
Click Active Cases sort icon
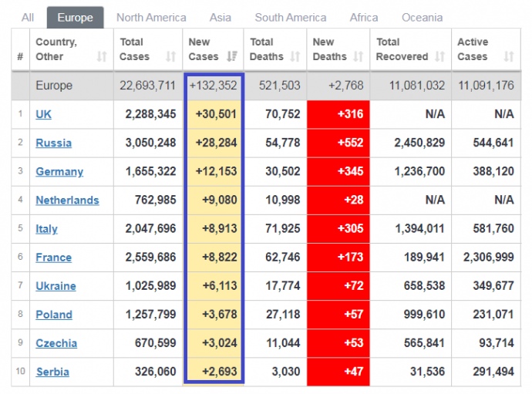tap(508, 57)
